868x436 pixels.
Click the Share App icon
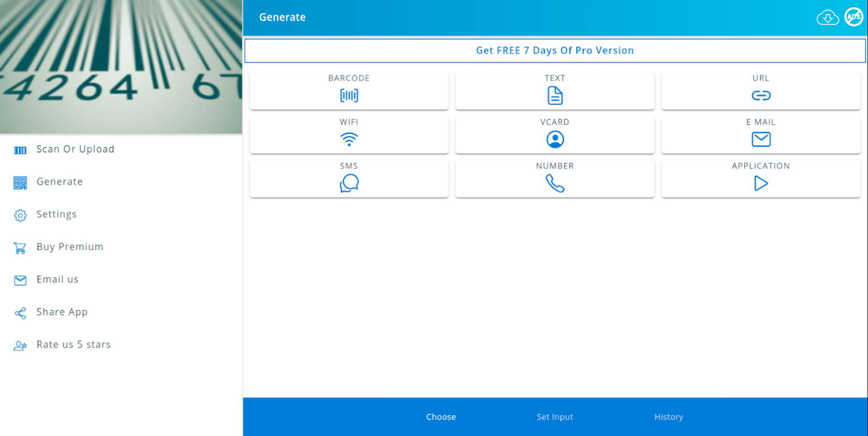[x=20, y=313]
